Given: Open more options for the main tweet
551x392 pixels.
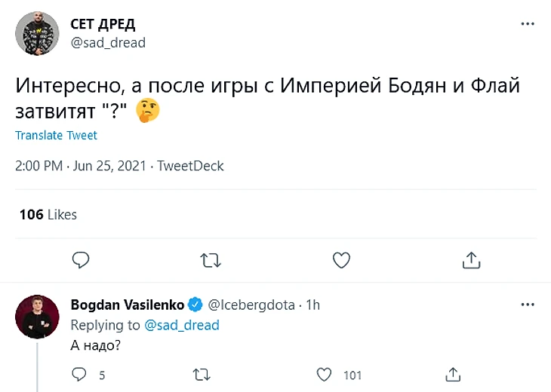Looking at the screenshot, I should [x=528, y=24].
